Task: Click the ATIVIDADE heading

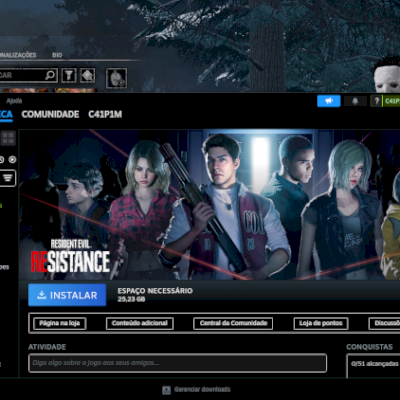Action: [x=47, y=347]
